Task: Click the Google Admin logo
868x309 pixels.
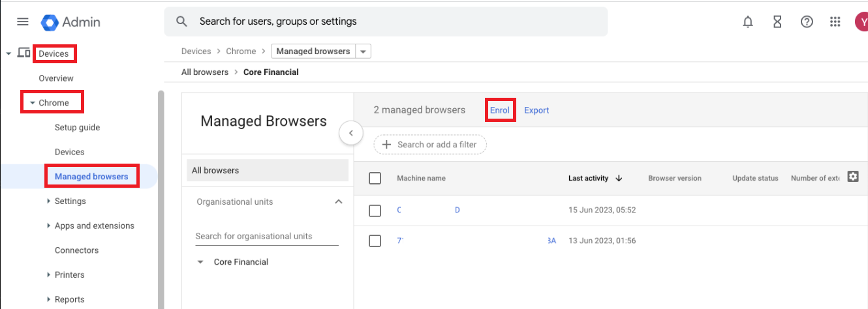Action: (x=70, y=22)
